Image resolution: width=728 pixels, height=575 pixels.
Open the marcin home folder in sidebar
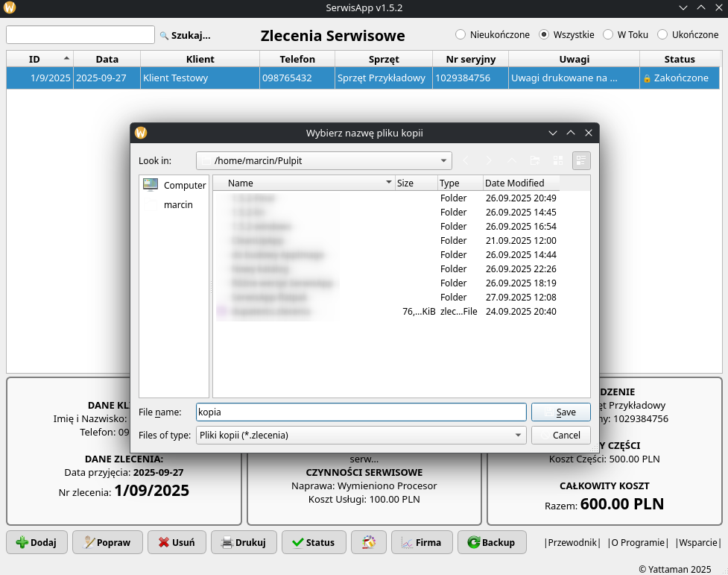[x=178, y=204]
